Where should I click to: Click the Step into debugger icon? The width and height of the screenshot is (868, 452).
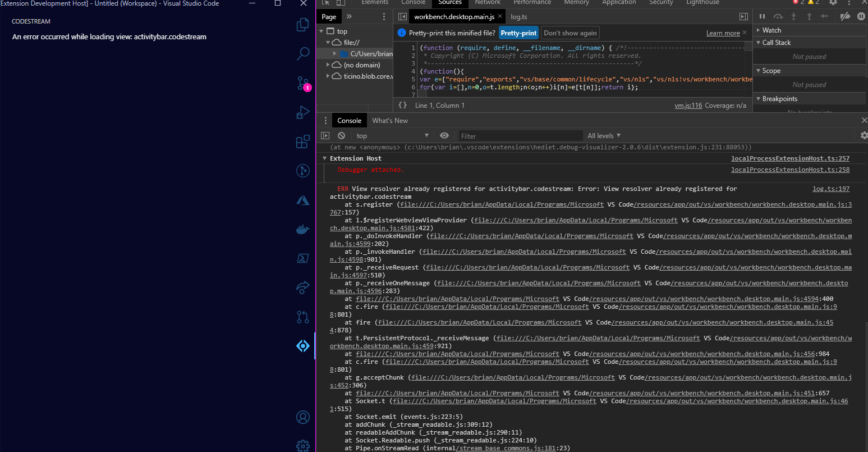793,16
